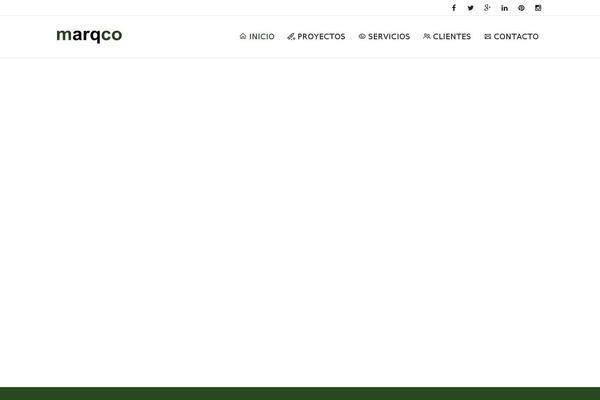Select the SERVICIOS menu item
Image resolution: width=600 pixels, height=400 pixels.
384,36
